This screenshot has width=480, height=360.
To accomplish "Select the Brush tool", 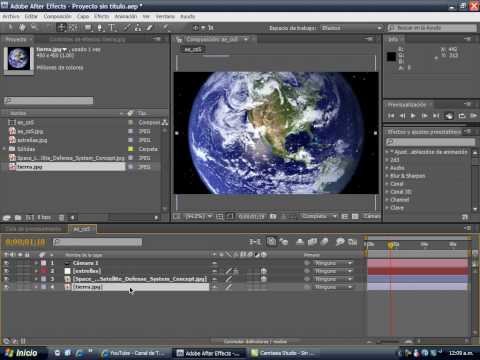I will 127,28.
